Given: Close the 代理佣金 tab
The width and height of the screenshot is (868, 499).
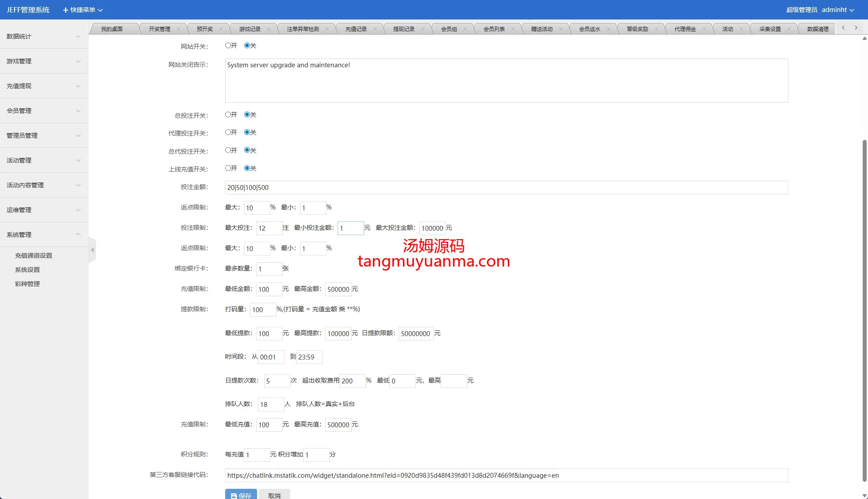Looking at the screenshot, I should 704,29.
